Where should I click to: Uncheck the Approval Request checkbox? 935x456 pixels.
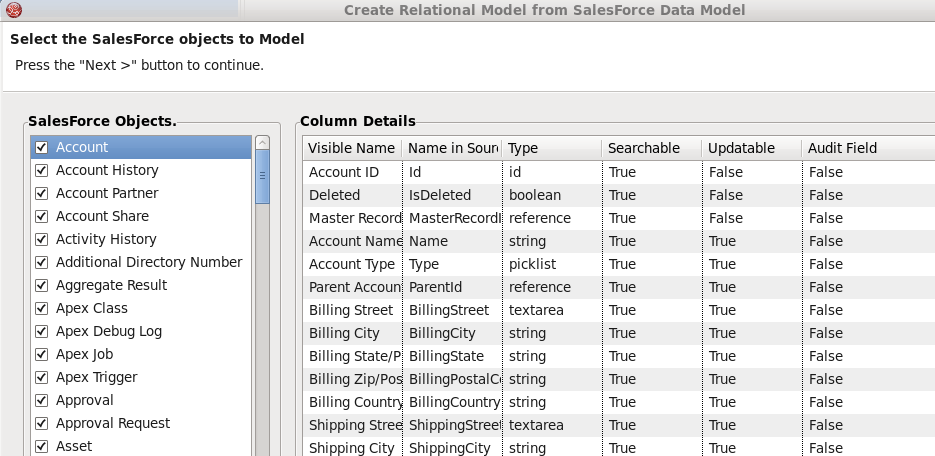[41, 423]
